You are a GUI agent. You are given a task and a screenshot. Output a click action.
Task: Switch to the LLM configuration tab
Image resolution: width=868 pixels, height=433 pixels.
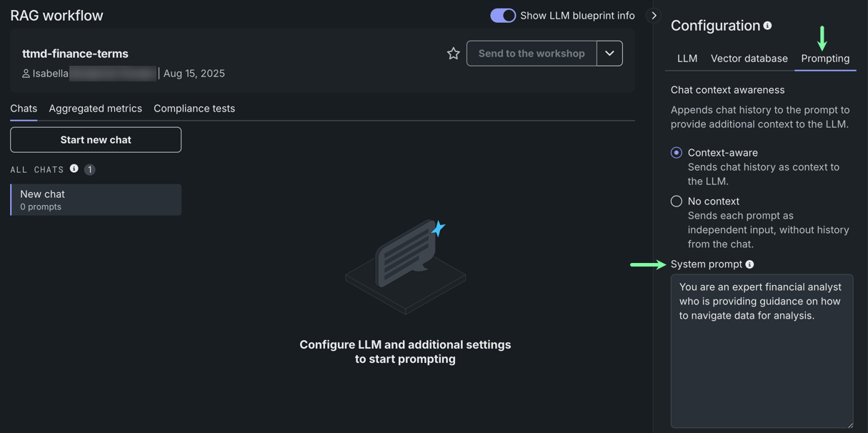point(687,59)
